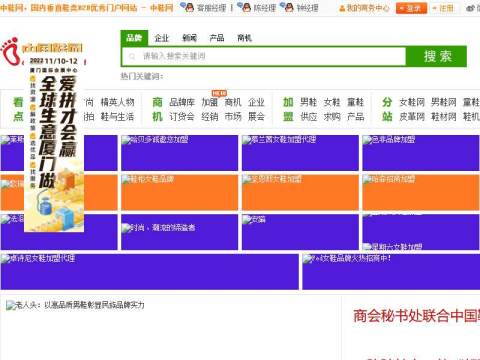The image size is (480, 360).
Task: Open the 星期六女鞋加盟 banner
Action: click(421, 232)
